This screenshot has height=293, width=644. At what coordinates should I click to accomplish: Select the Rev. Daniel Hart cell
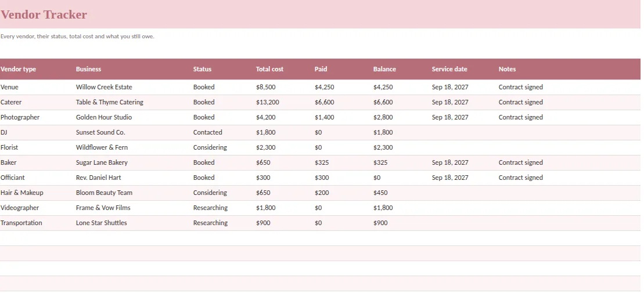(x=99, y=178)
